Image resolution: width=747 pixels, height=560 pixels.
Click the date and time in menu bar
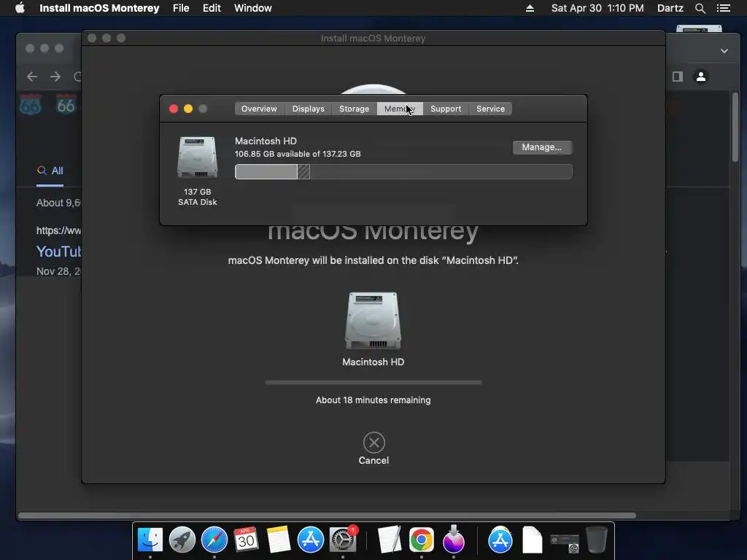[597, 8]
